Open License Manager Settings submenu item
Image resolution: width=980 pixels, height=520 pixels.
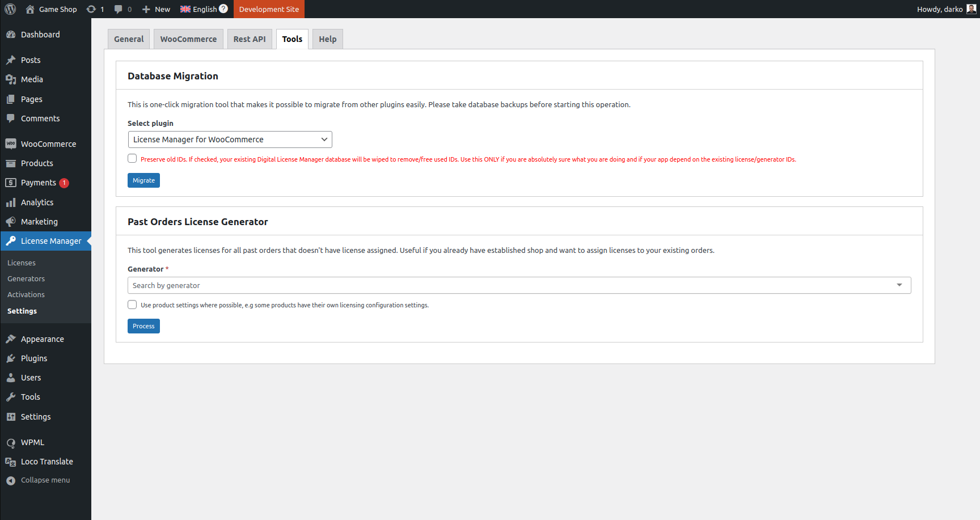click(x=22, y=311)
